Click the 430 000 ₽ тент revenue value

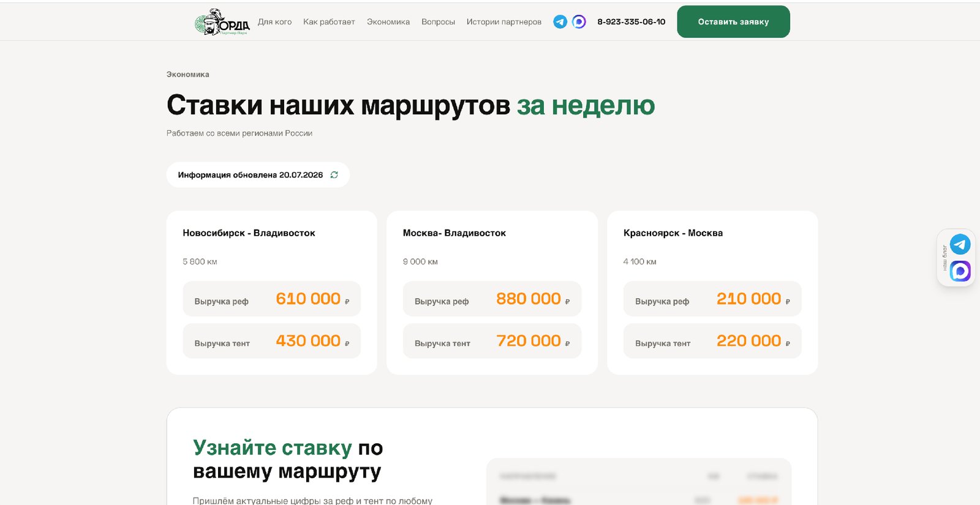click(x=312, y=341)
